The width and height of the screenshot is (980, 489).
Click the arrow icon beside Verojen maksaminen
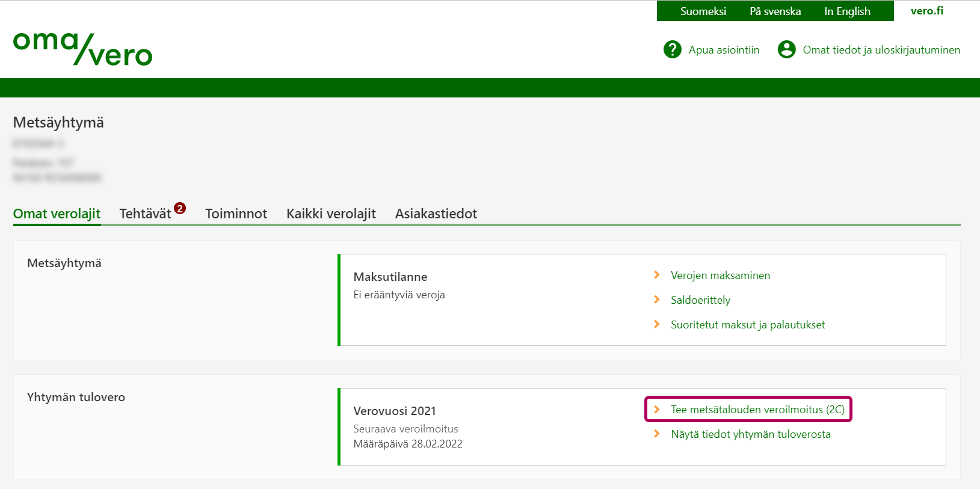(x=657, y=275)
